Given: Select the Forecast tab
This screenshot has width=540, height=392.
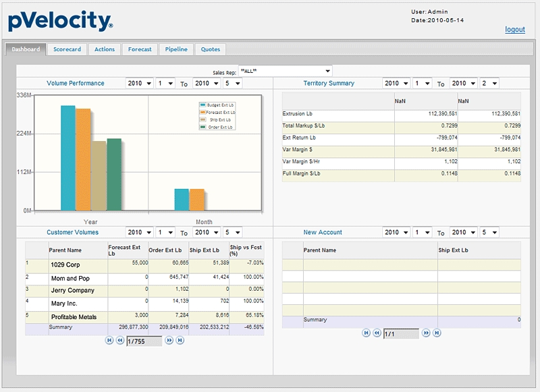Looking at the screenshot, I should (x=140, y=49).
